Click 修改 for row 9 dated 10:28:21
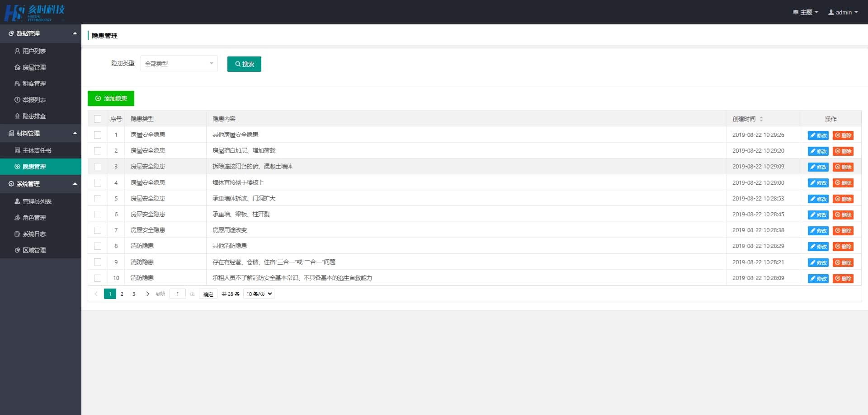Screen dimensions: 868x415 (x=818, y=263)
